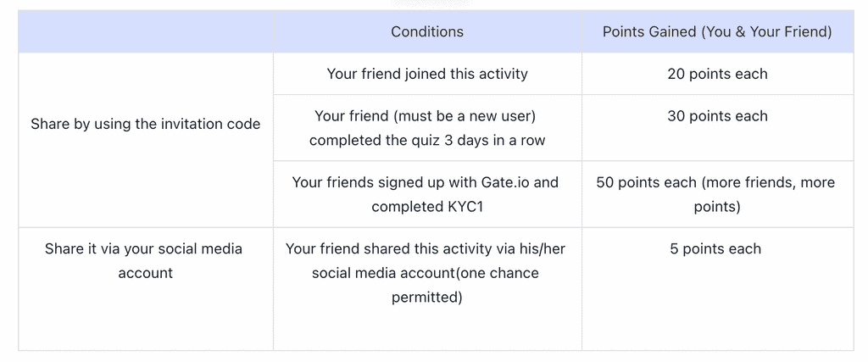Click "Your friends signed up with Gate.io and" line
This screenshot has height=362, width=868.
click(427, 182)
